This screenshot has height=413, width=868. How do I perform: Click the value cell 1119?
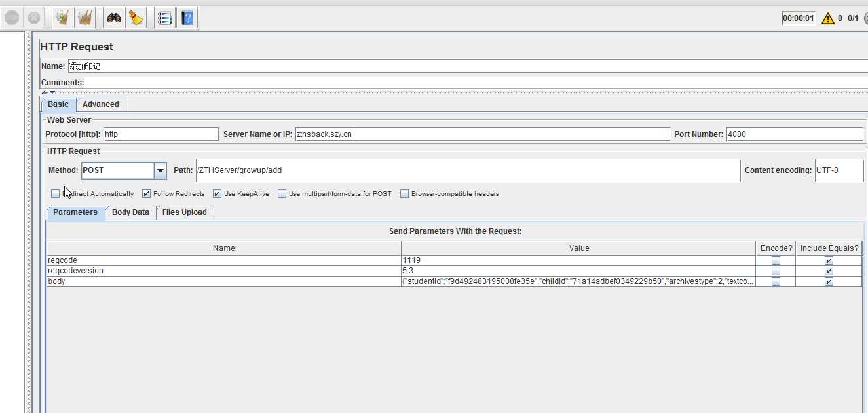click(578, 261)
